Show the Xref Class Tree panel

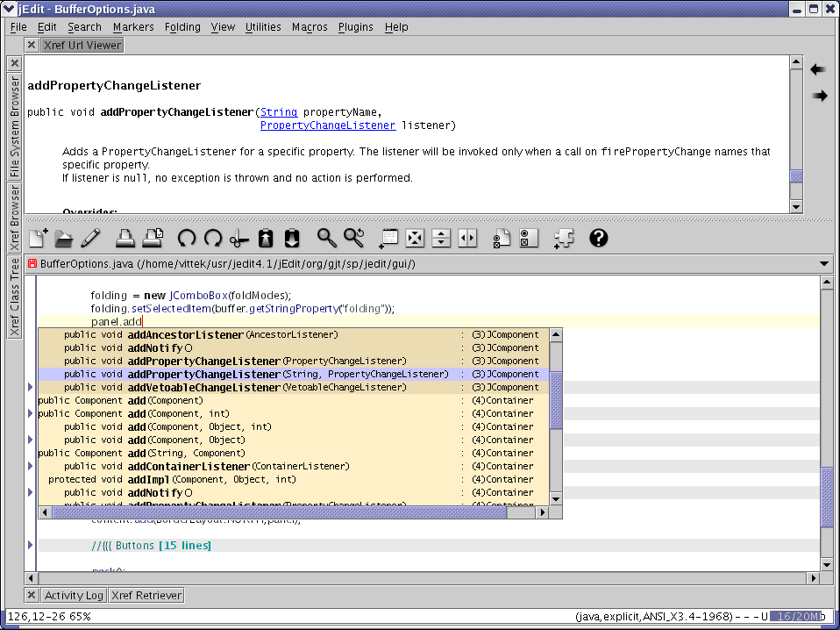pos(14,297)
